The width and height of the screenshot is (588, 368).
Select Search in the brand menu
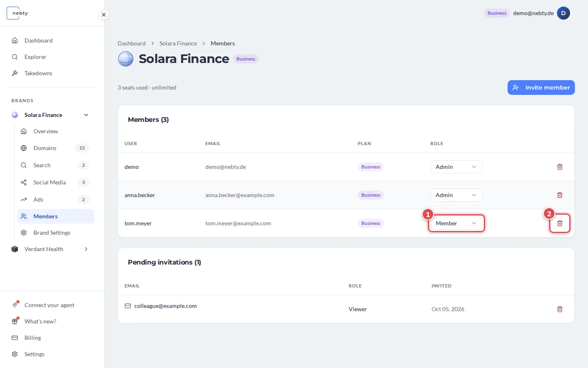56,165
